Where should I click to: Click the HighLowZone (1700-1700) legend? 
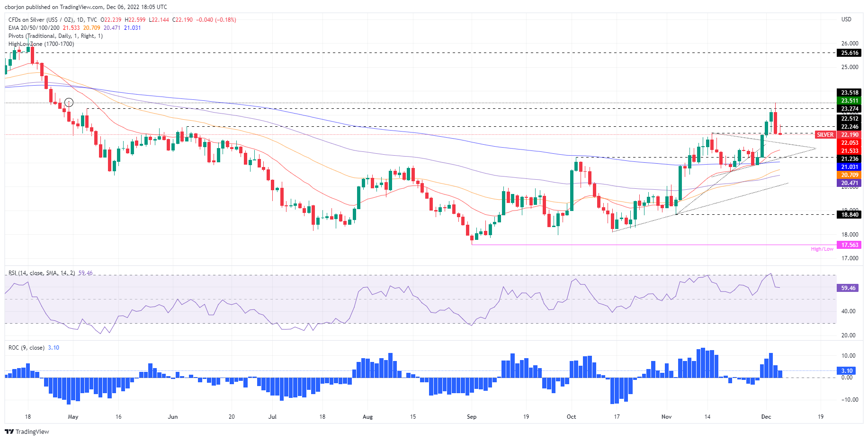tap(41, 44)
